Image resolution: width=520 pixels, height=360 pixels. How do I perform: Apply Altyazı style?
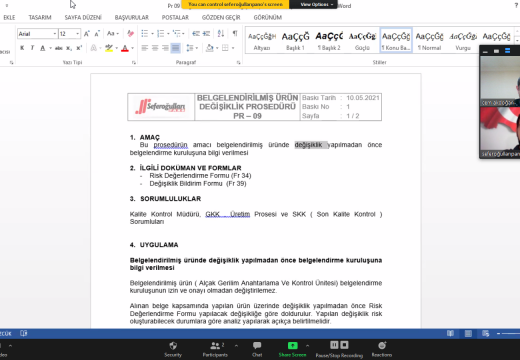coord(262,41)
